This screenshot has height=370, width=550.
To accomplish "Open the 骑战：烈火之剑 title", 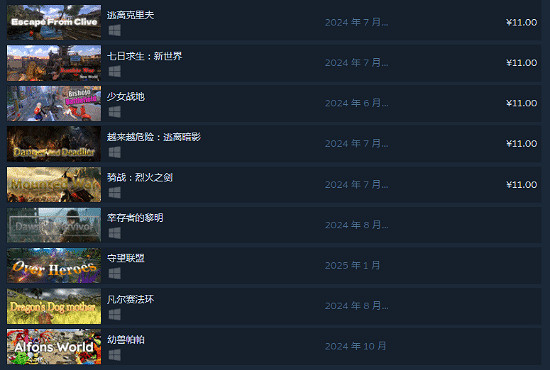I will click(140, 177).
